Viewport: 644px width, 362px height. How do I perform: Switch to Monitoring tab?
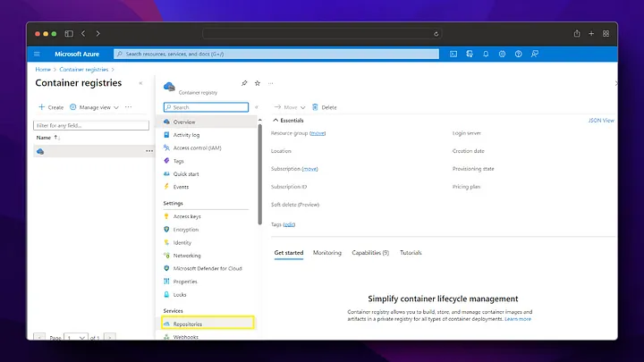(x=327, y=253)
